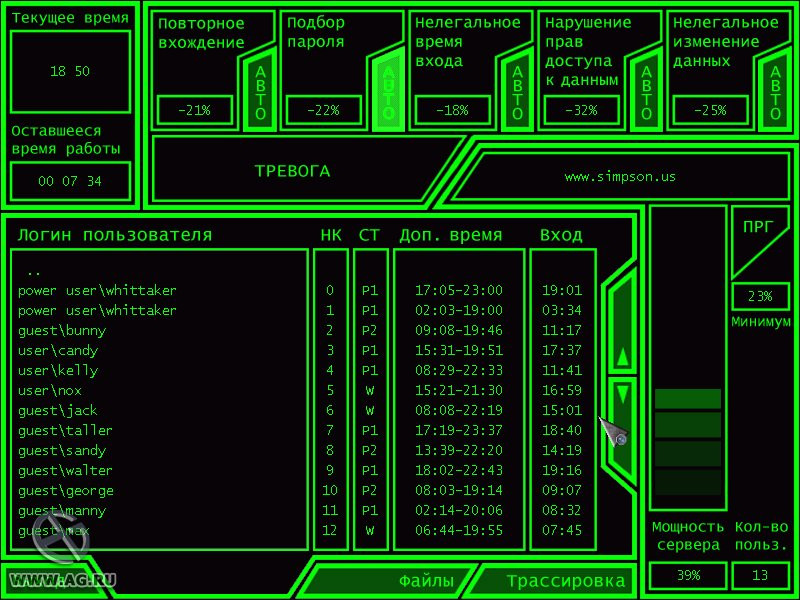This screenshot has width=800, height=600.
Task: Click the user count value 13
Action: pos(760,576)
